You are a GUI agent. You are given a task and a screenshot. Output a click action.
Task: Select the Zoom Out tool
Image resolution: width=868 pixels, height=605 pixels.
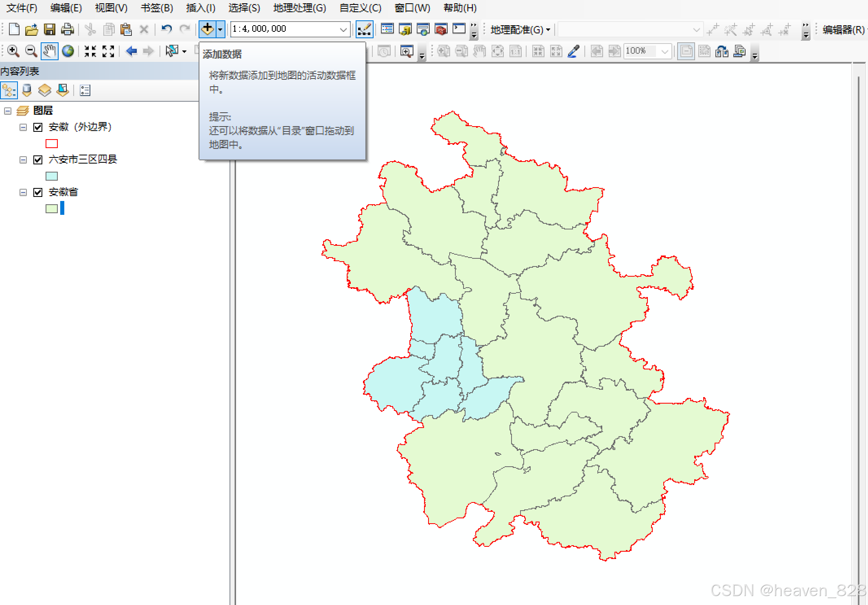click(x=31, y=51)
